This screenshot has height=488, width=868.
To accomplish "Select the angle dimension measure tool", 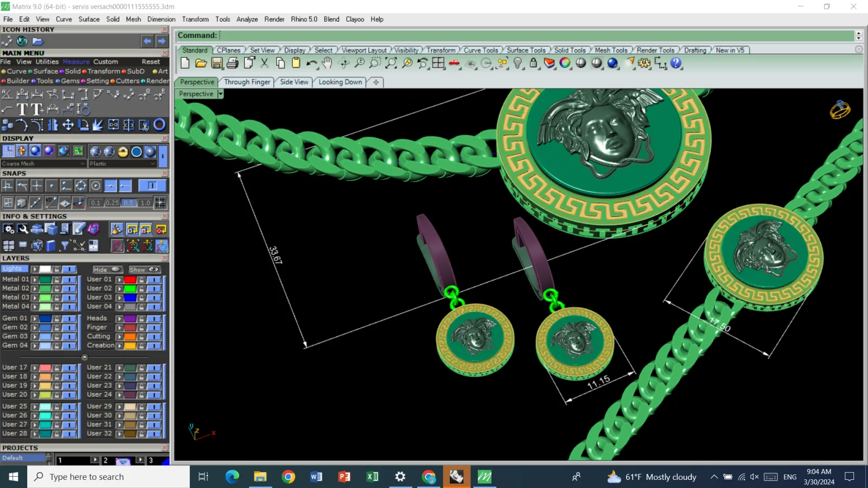I will (x=7, y=94).
